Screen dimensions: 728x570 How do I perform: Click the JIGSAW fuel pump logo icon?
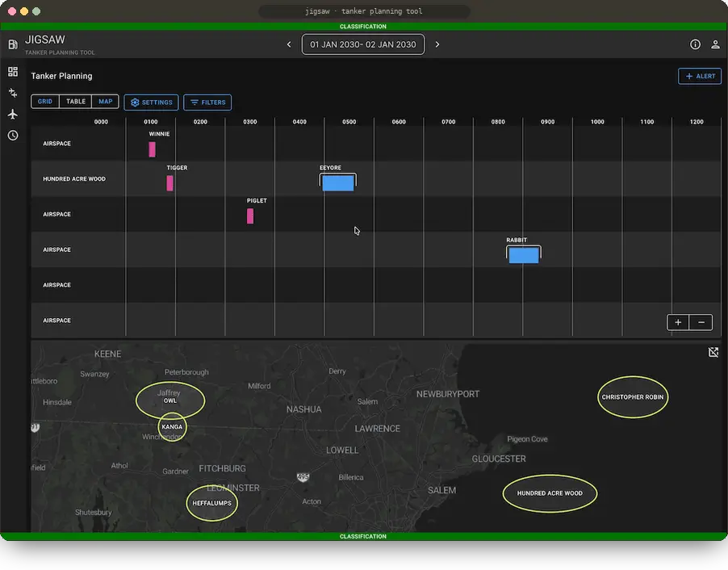[x=13, y=44]
